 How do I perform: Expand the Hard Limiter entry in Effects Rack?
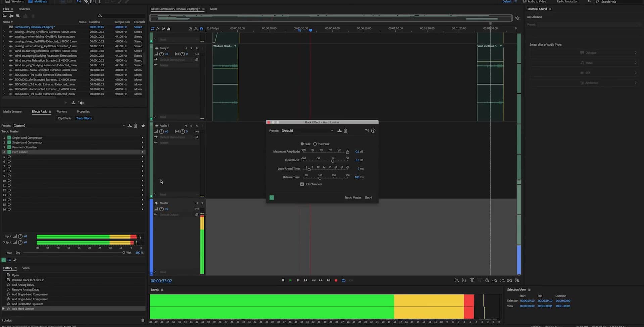click(x=142, y=152)
